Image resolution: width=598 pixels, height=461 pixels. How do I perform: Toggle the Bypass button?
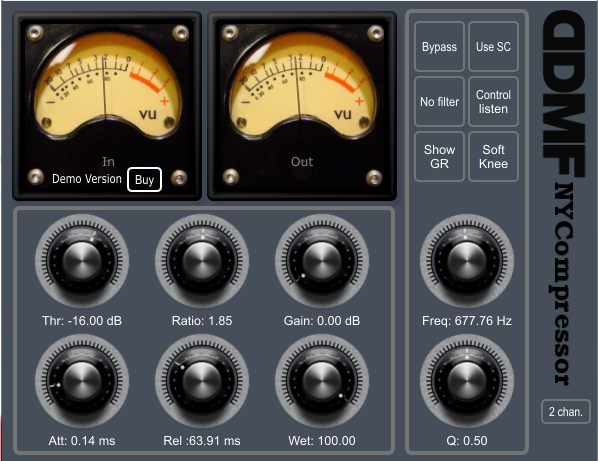439,47
